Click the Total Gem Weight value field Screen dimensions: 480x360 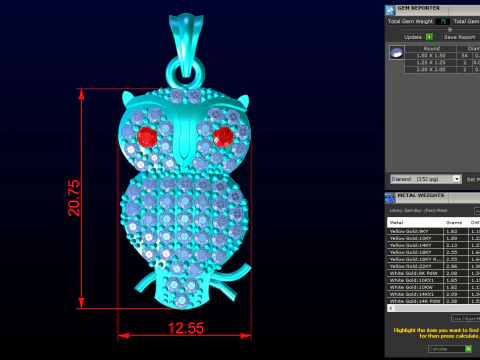[x=443, y=21]
